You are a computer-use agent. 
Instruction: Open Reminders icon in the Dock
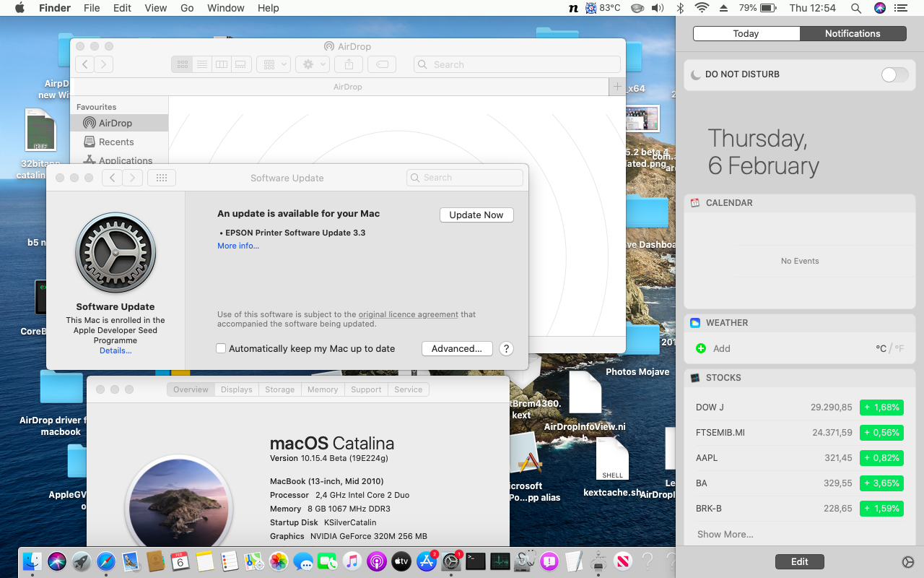click(x=230, y=561)
